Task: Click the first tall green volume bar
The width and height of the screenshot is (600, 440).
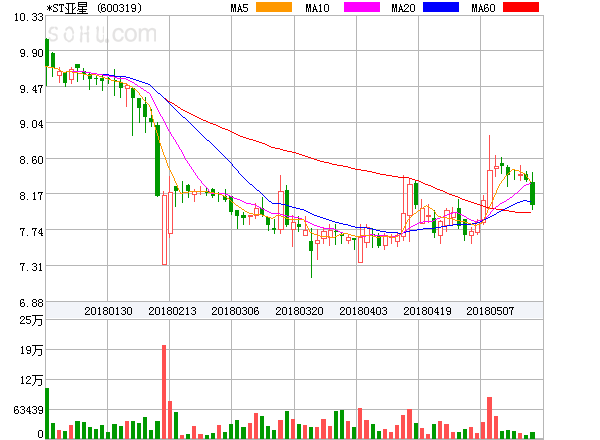Action: coord(47,413)
